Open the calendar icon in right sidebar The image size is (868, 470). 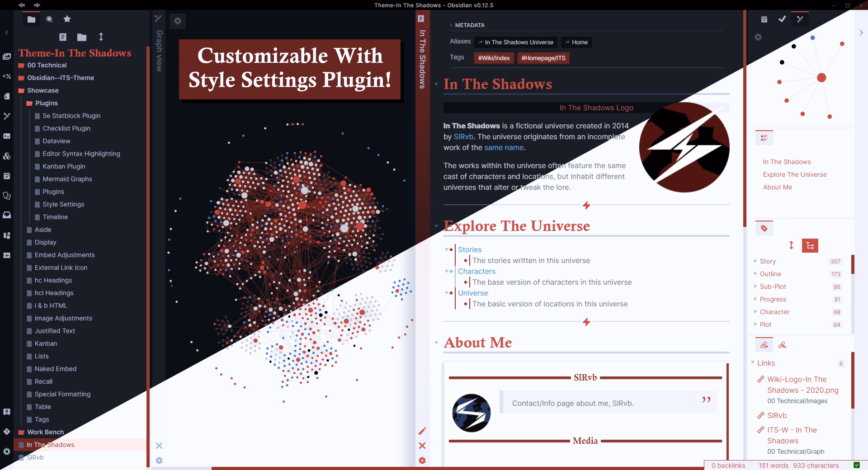click(764, 19)
